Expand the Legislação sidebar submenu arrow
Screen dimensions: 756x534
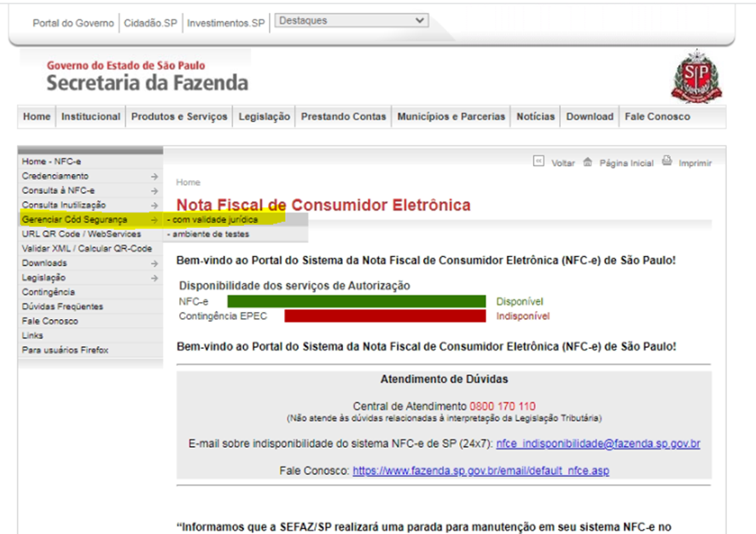[x=154, y=278]
